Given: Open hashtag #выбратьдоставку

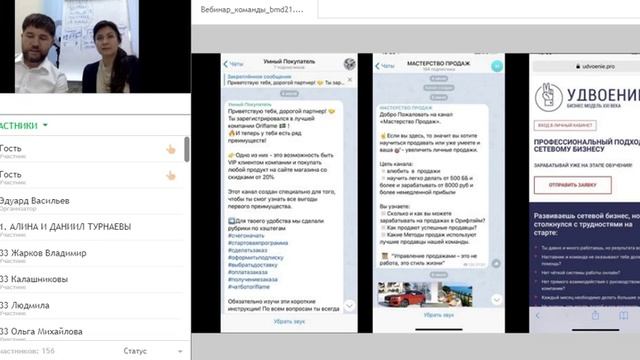Looking at the screenshot, I should (253, 265).
